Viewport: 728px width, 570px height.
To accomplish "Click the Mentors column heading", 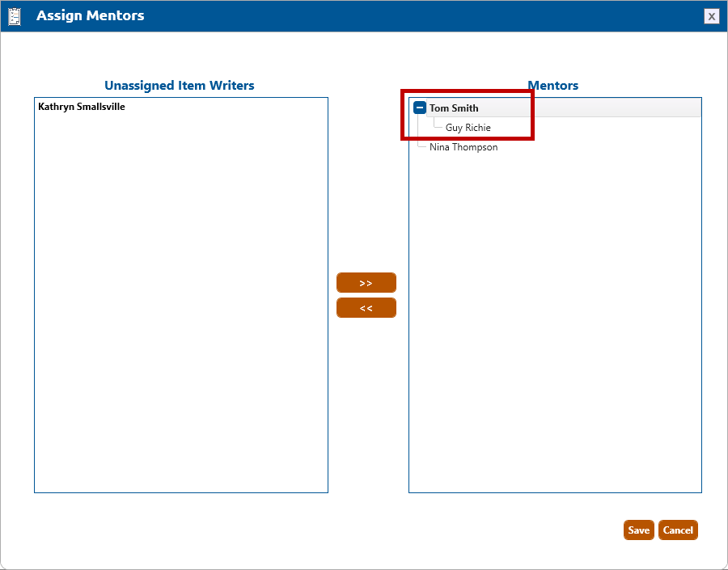I will 552,86.
